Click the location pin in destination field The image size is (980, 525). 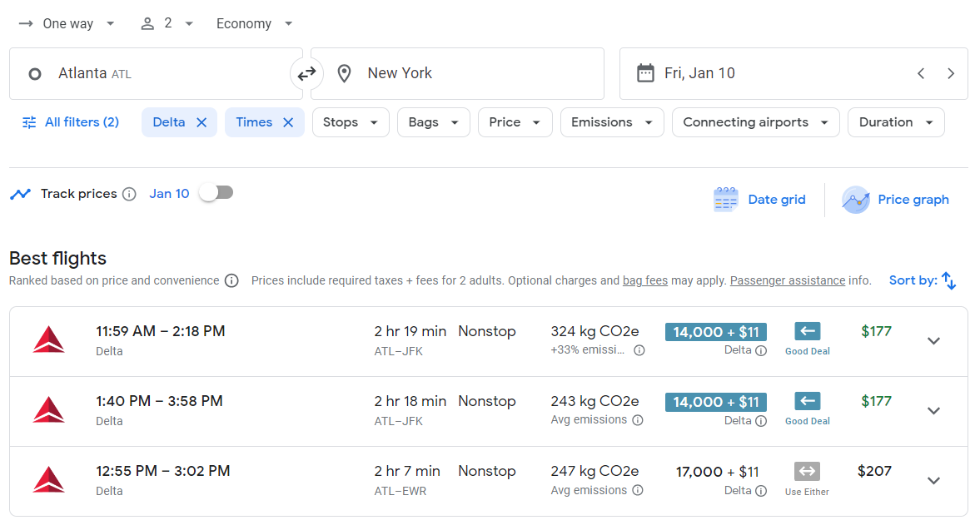point(344,73)
